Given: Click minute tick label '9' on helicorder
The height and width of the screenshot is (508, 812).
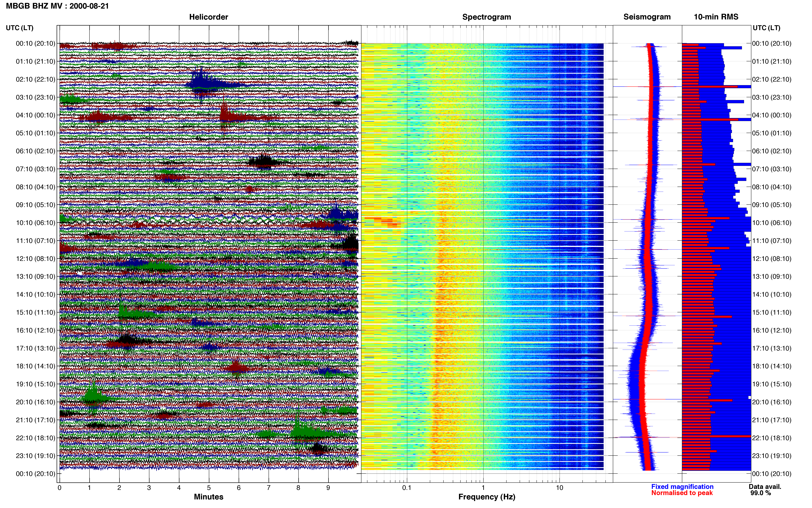Looking at the screenshot, I should coord(328,488).
